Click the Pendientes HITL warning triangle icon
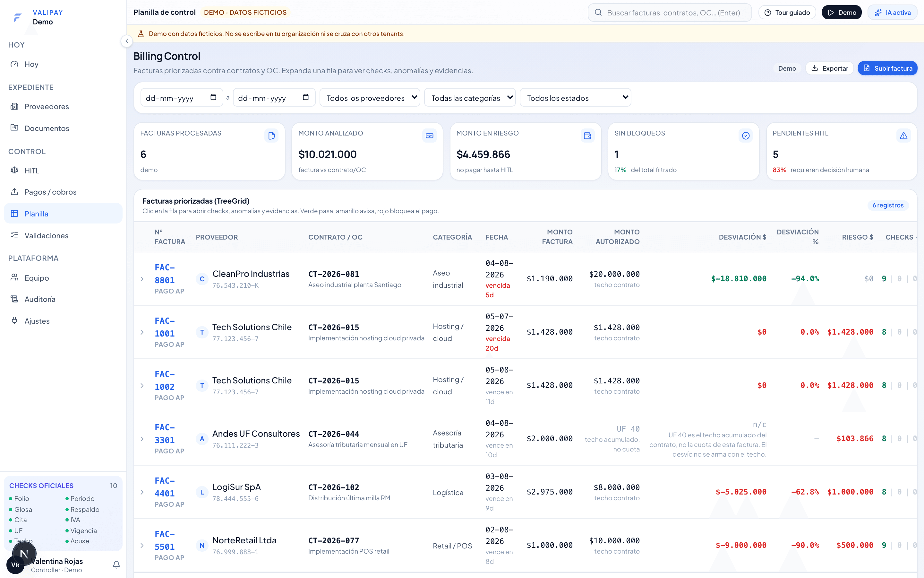This screenshot has width=924, height=578. (904, 136)
